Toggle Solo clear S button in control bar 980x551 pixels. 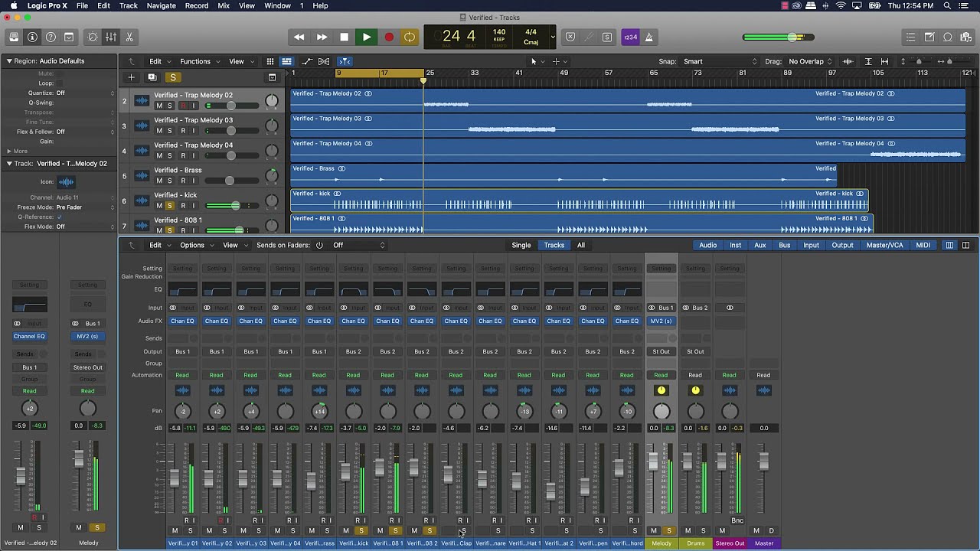(x=607, y=37)
